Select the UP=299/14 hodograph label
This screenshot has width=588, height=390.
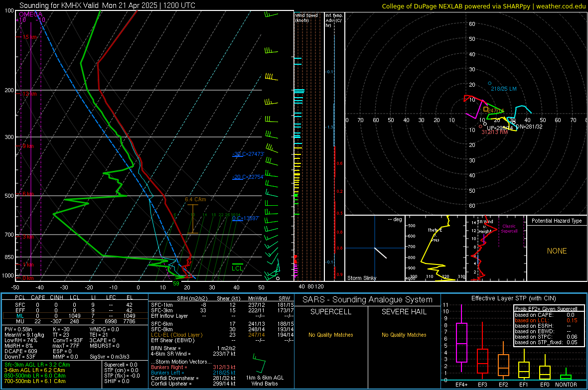499,128
